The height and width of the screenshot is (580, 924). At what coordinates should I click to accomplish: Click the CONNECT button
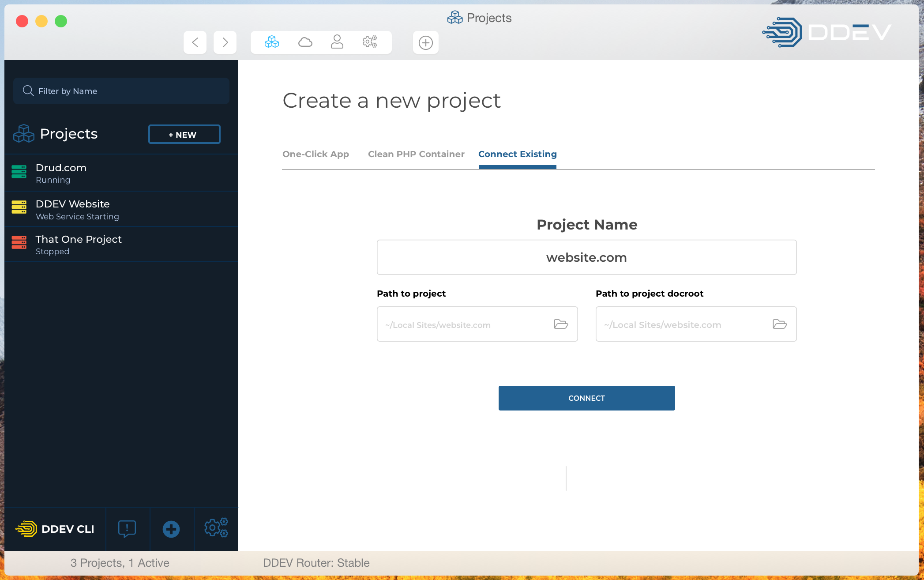586,398
